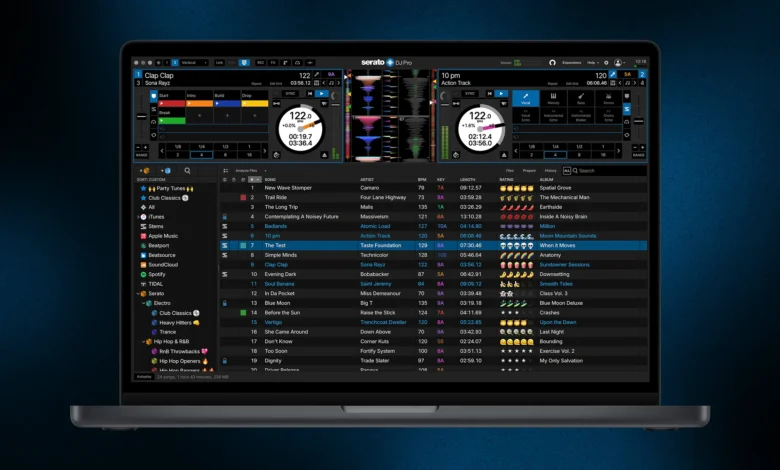Click the ALL search filter icon
This screenshot has height=470, width=780.
[x=567, y=171]
